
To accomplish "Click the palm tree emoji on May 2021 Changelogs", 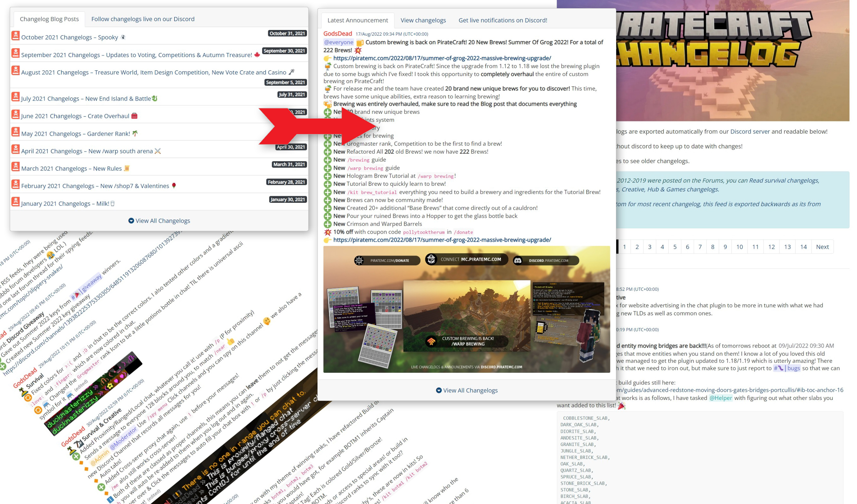I will 135,133.
